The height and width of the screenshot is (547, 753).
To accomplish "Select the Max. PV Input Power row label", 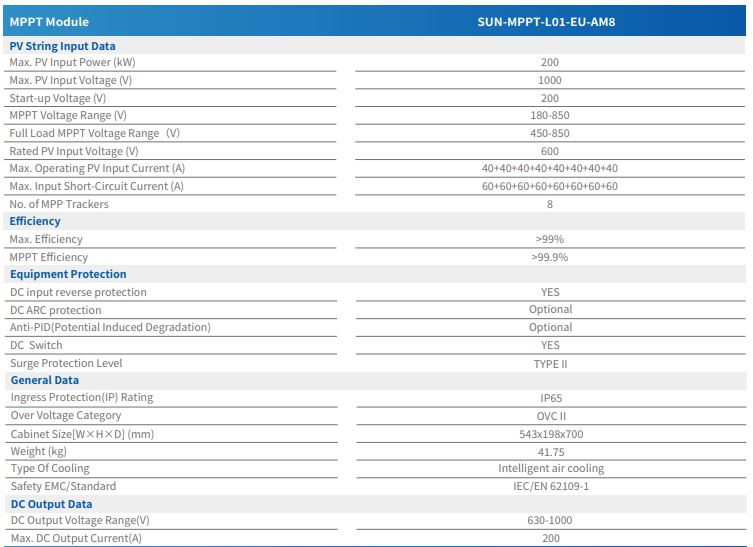I will coord(74,62).
